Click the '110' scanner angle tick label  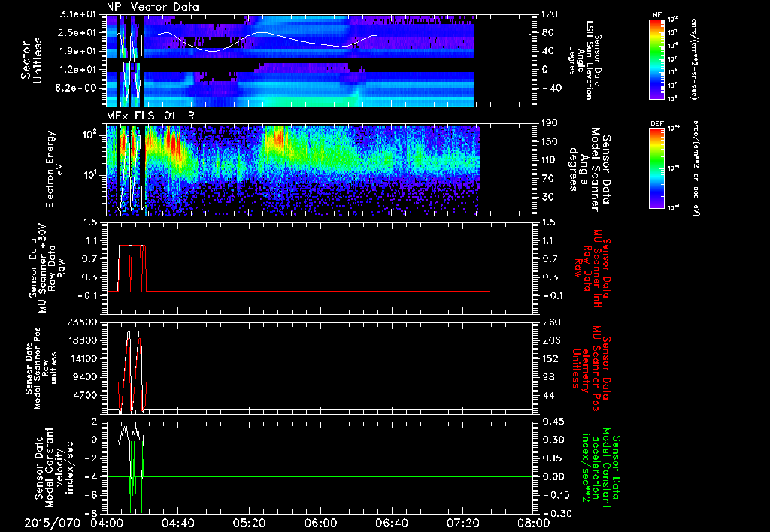550,160
